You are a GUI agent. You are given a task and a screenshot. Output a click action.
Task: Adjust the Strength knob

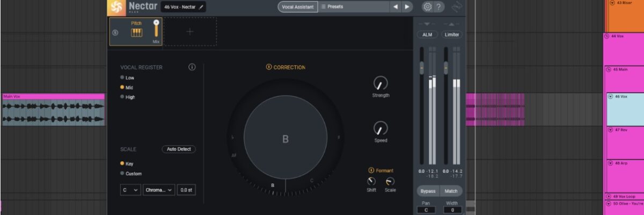380,83
